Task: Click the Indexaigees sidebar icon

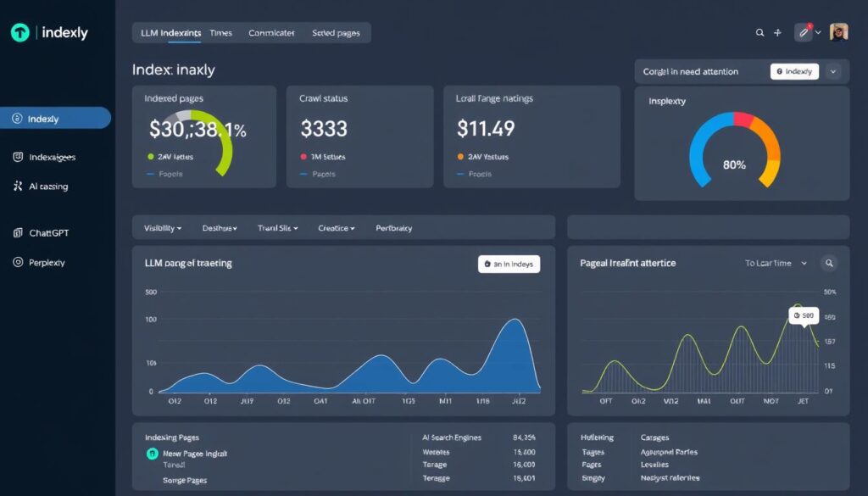Action: click(x=18, y=157)
